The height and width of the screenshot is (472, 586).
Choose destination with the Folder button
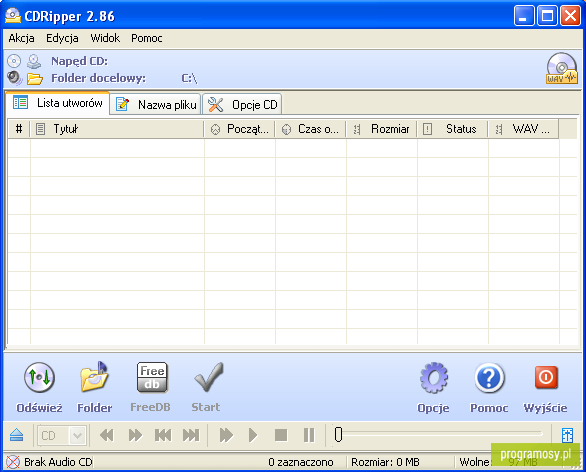[x=95, y=387]
